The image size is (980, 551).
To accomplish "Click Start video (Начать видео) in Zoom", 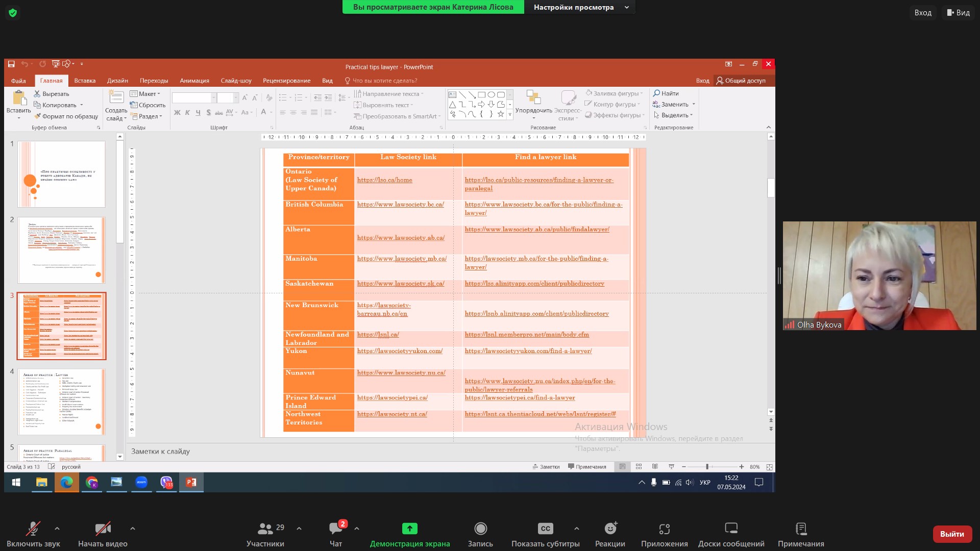I will click(x=103, y=534).
